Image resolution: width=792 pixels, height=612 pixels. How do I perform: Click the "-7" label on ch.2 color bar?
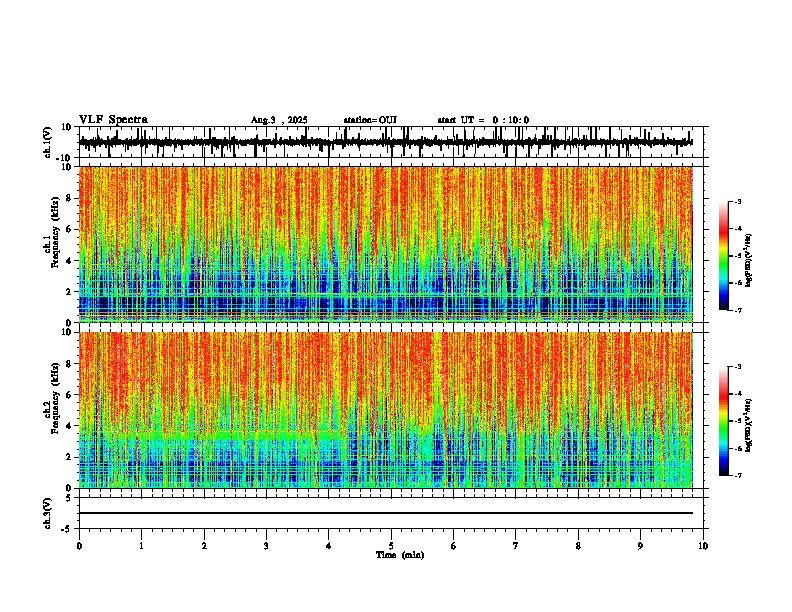(737, 475)
